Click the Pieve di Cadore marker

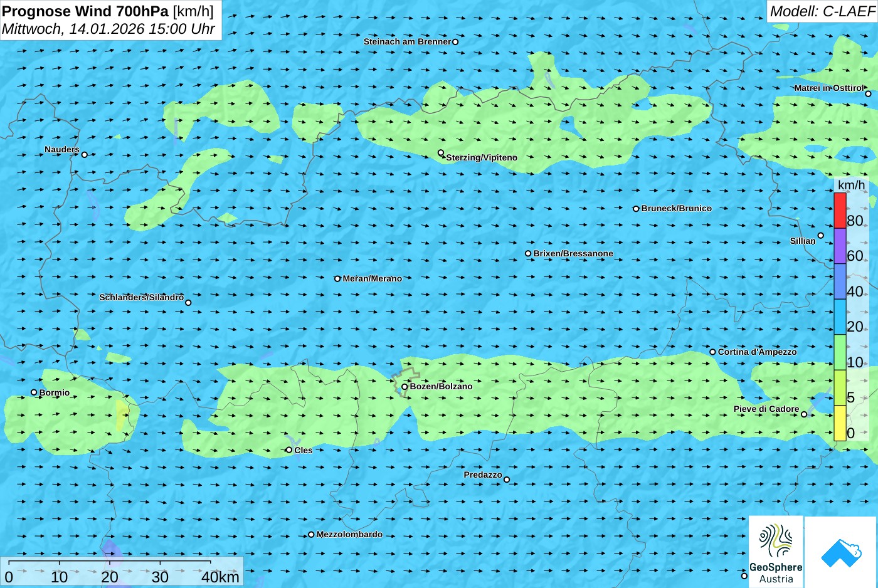(804, 414)
